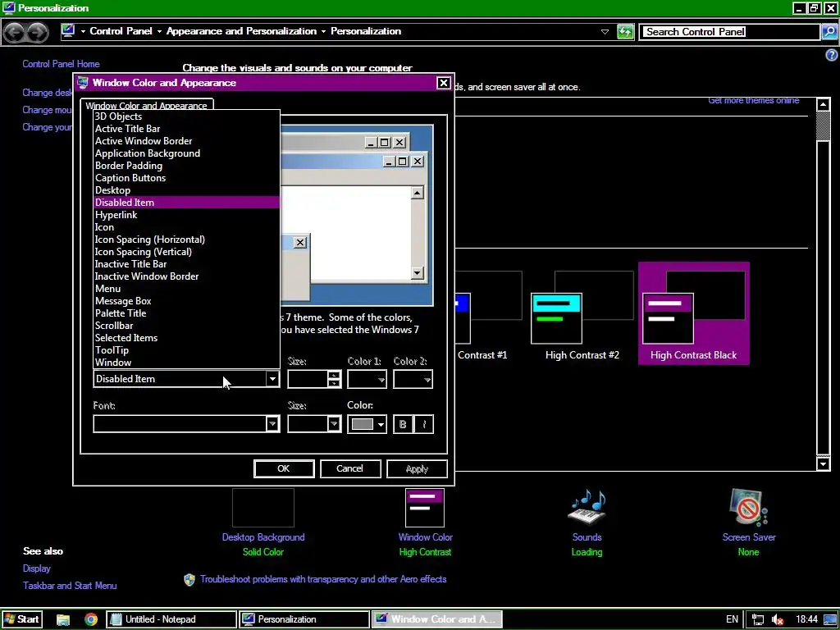
Task: Choose 3D Objects from the item list
Action: [186, 116]
